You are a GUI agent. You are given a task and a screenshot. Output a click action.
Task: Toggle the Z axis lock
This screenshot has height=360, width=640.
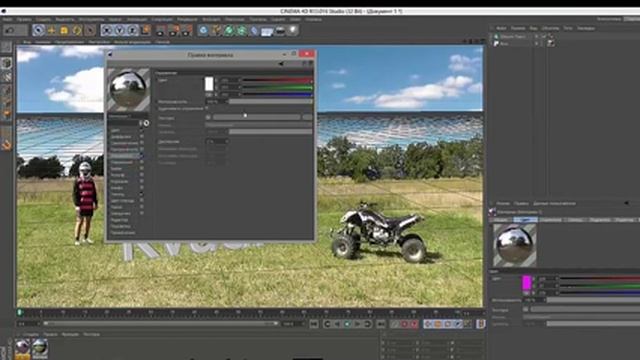(133, 30)
